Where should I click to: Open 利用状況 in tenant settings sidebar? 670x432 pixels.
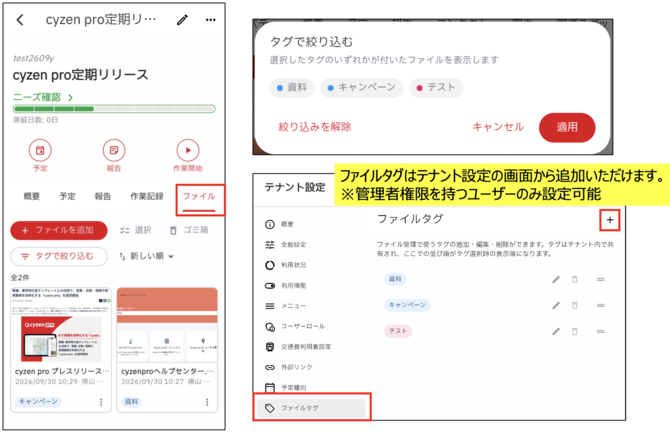pyautogui.click(x=311, y=265)
